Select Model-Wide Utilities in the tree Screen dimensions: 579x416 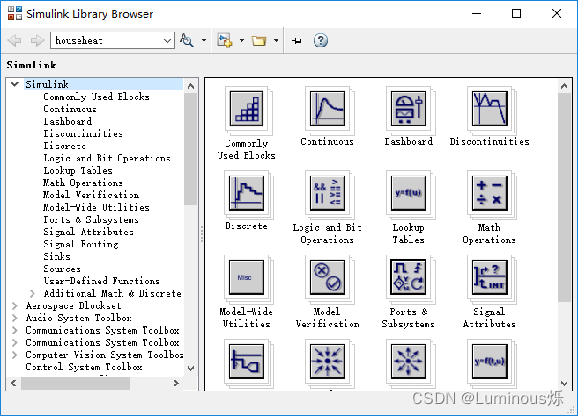click(x=96, y=207)
